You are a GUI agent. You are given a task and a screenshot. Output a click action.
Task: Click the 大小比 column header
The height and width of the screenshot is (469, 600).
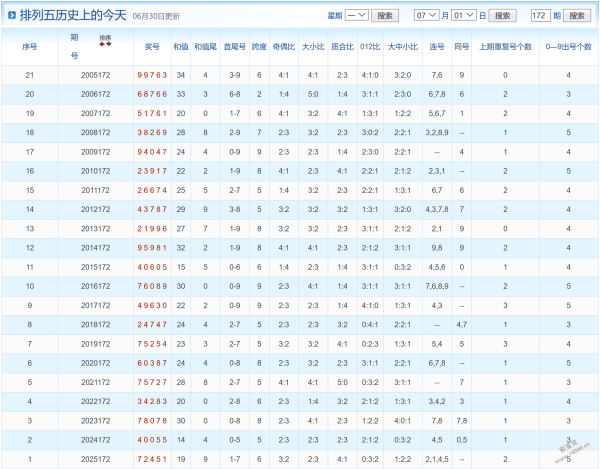(x=313, y=47)
